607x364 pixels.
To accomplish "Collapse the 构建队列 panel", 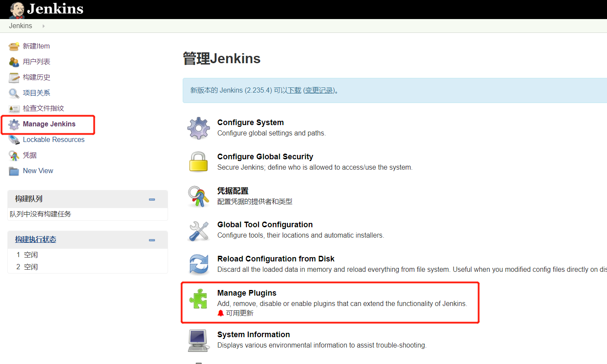I will click(x=152, y=199).
